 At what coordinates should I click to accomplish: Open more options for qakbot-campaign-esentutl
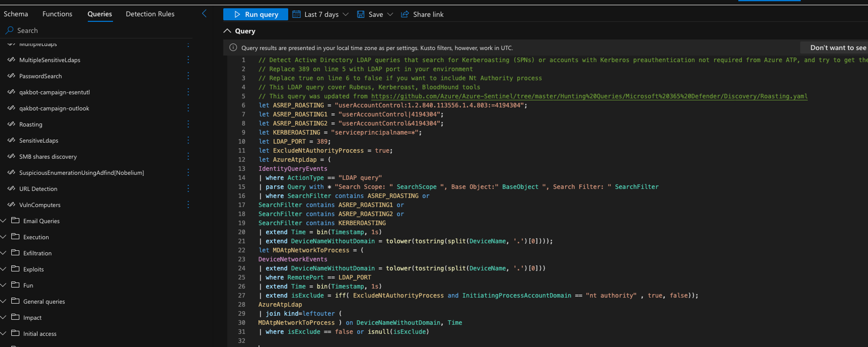[x=188, y=92]
